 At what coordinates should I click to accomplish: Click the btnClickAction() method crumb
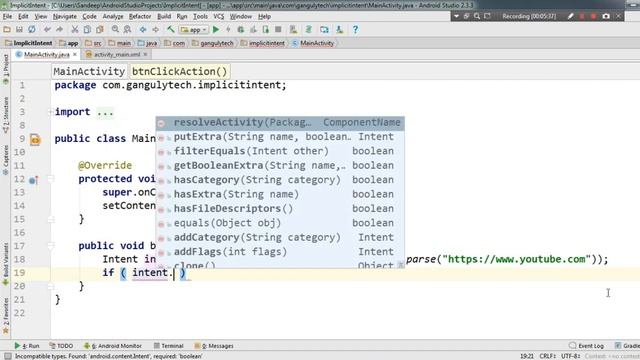click(x=179, y=71)
